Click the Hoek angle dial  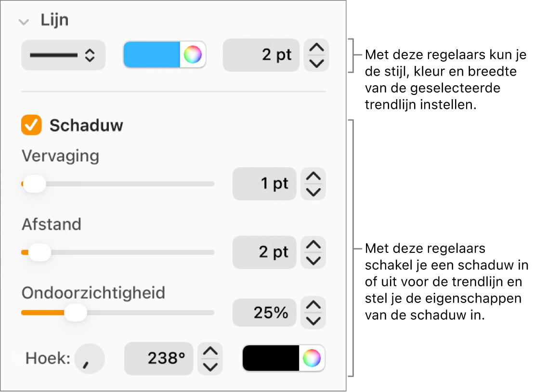(90, 359)
